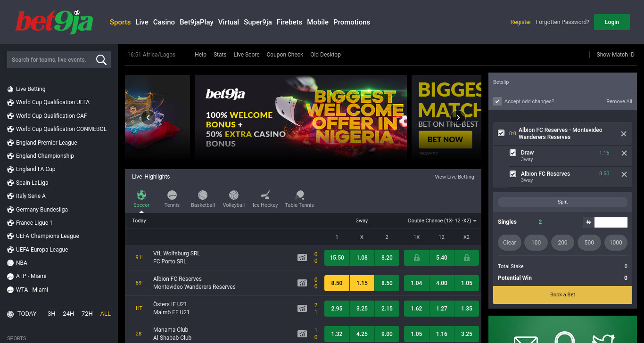Screen dimensions: 644x343
Task: Clear the stake amount
Action: click(x=510, y=243)
